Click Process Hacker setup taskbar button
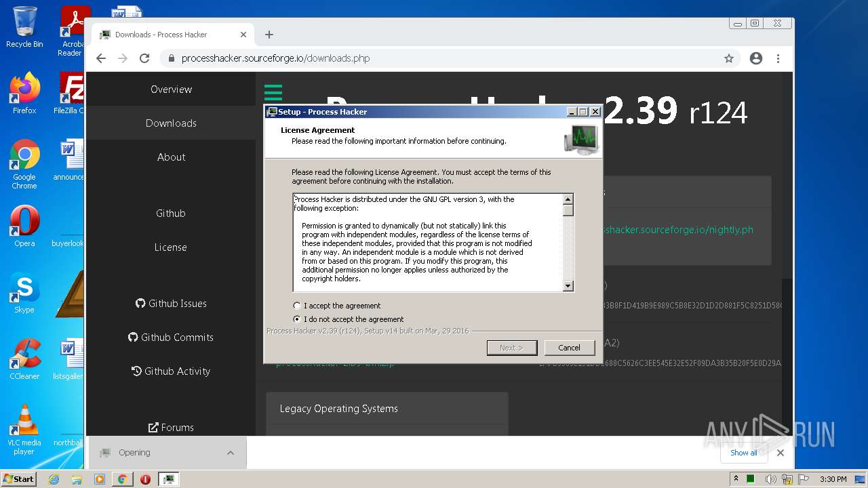 pos(168,479)
